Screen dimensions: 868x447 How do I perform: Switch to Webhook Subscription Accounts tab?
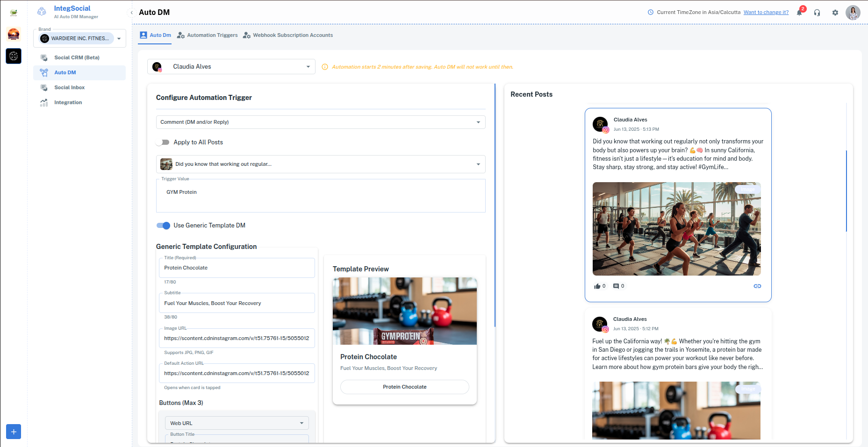[288, 35]
